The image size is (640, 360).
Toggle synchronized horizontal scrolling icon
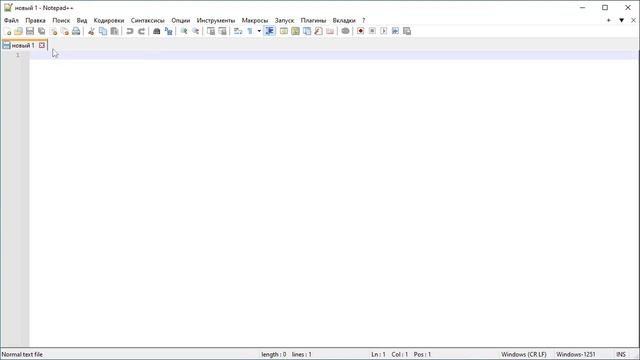click(x=222, y=31)
